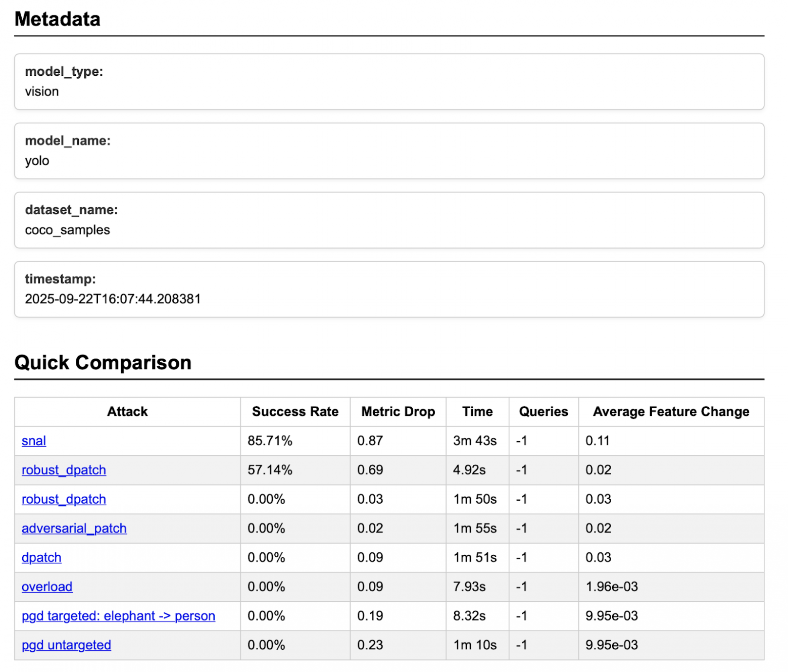Select the Success Rate column header
788x672 pixels.
[x=295, y=412]
